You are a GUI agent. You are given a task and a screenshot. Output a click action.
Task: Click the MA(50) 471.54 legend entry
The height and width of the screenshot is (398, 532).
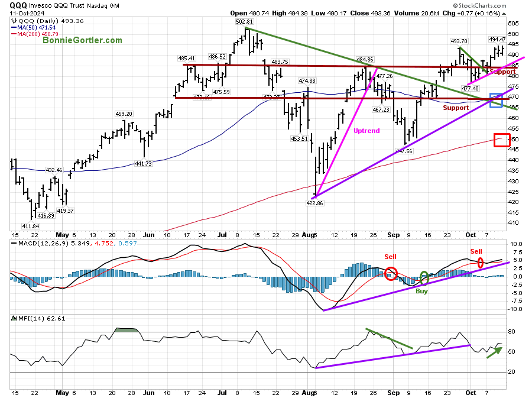(x=33, y=27)
